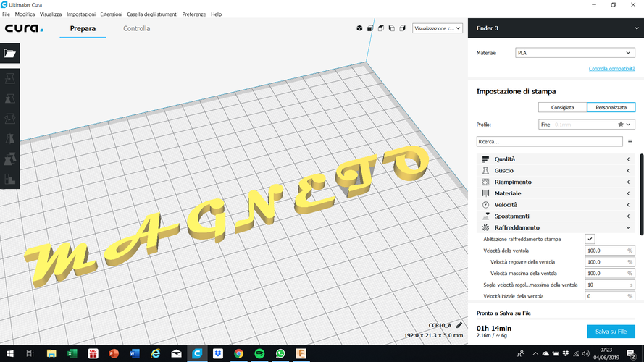Expand the Riempimento settings section

pos(556,182)
